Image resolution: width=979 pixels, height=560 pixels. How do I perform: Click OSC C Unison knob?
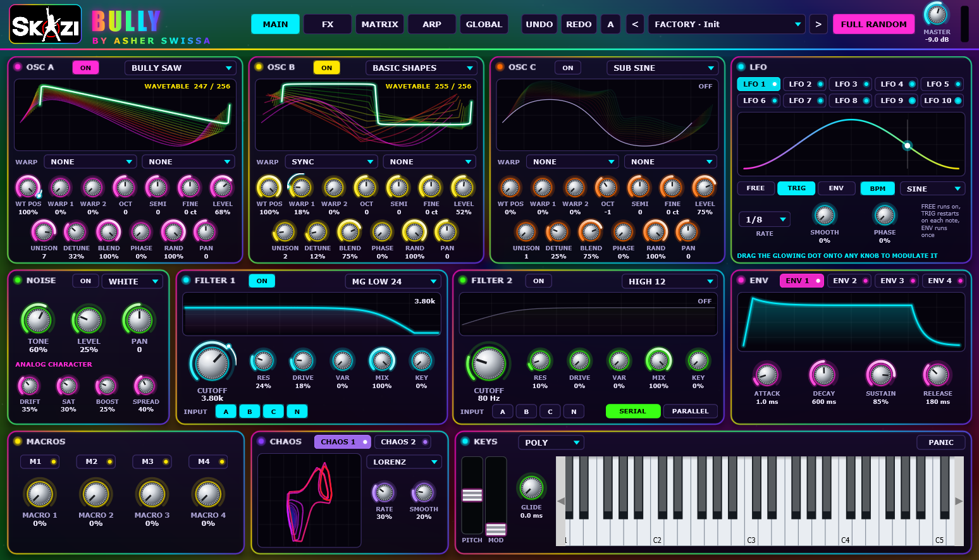[526, 232]
